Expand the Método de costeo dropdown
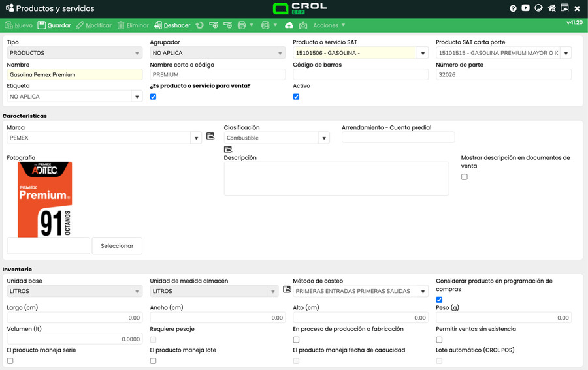This screenshot has width=588, height=370. [423, 292]
